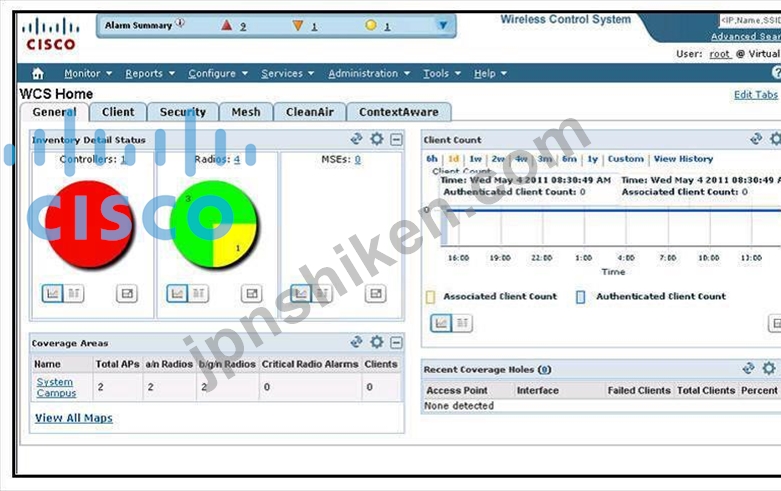Open the Help menu
781x491 pixels.
pyautogui.click(x=490, y=74)
